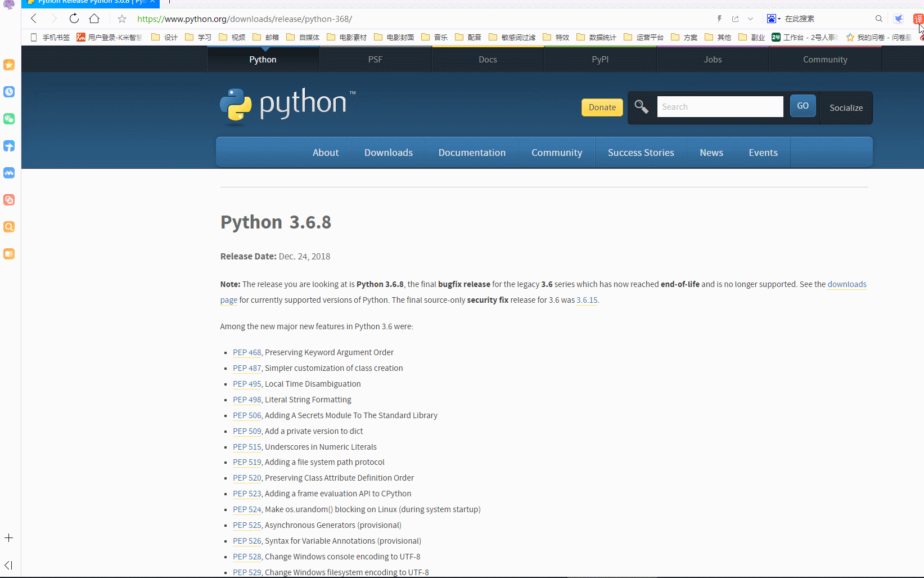Open the orange reader book sidebar icon
Viewport: 924px width, 578px height.
coord(9,254)
